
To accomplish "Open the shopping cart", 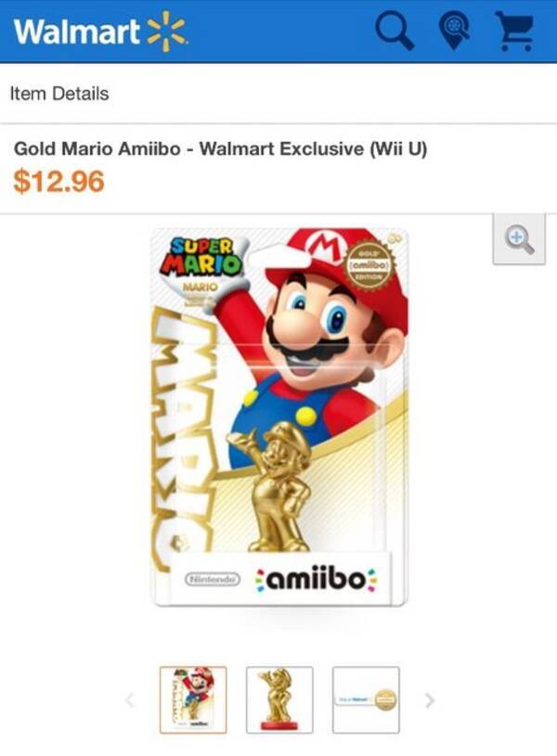I will click(x=515, y=31).
